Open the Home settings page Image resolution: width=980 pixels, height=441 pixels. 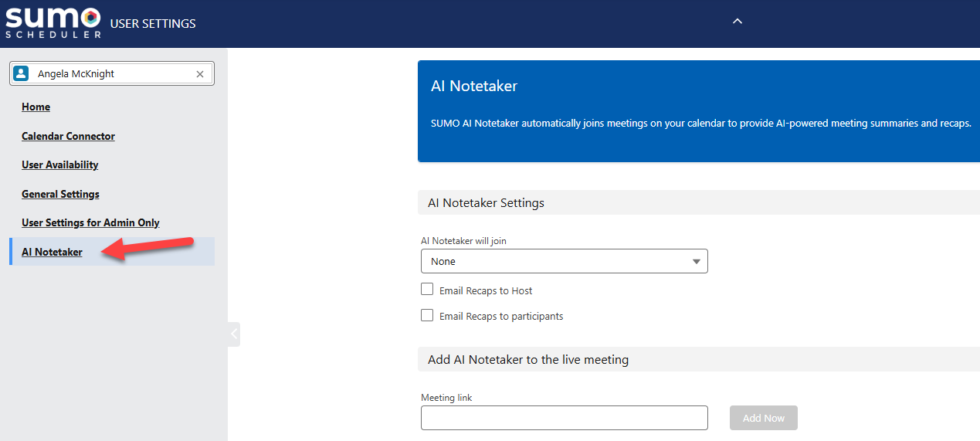[36, 107]
